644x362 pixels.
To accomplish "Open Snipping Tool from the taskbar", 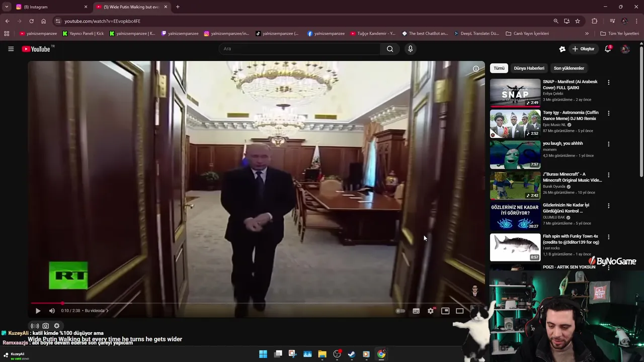I will pyautogui.click(x=292, y=354).
